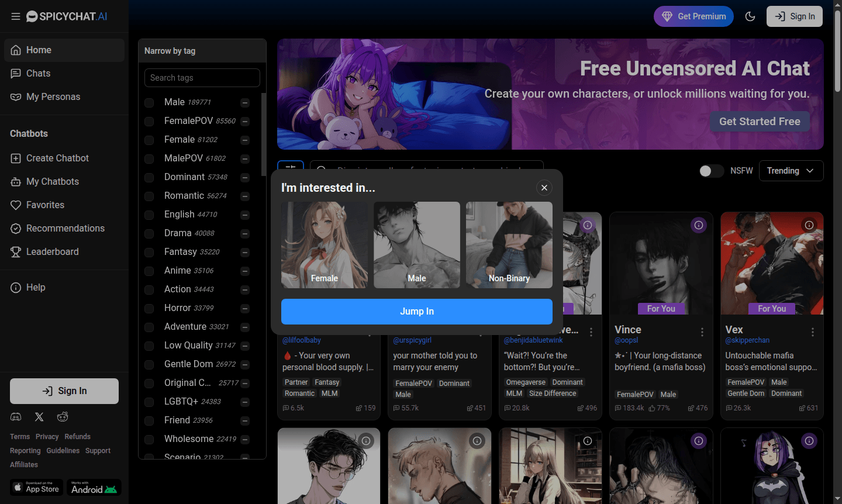Enable the NSFW toggle
This screenshot has width=842, height=504.
(x=711, y=171)
